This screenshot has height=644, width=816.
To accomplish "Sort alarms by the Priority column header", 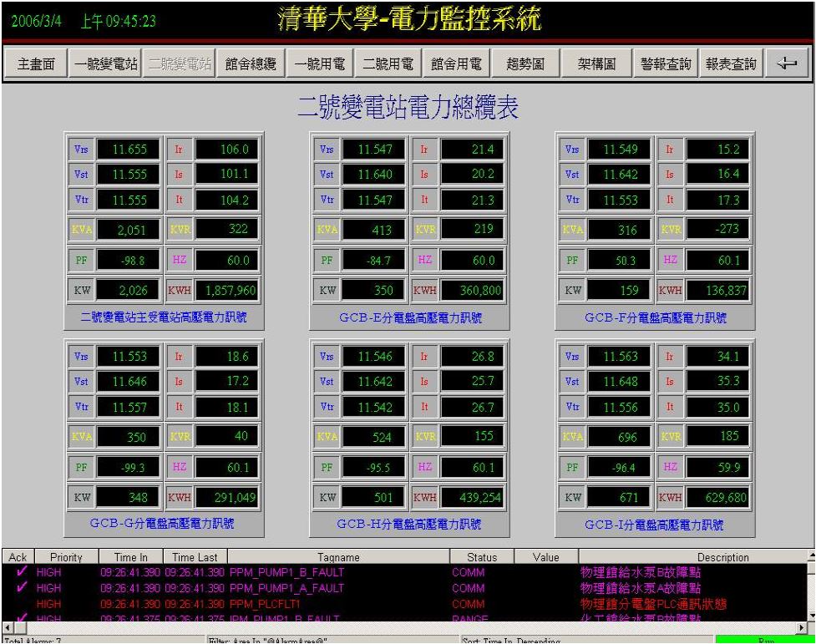I will click(66, 556).
